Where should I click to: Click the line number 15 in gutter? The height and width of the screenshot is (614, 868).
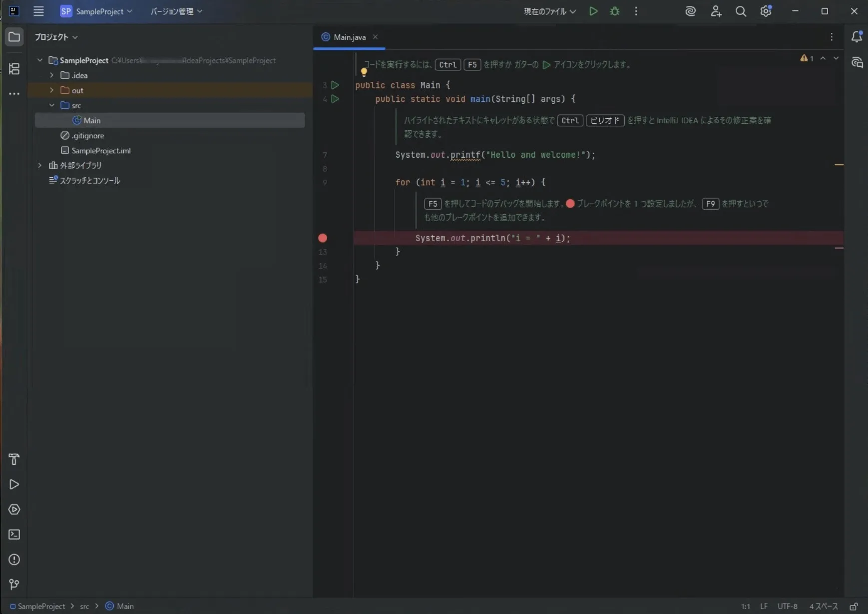[323, 280]
